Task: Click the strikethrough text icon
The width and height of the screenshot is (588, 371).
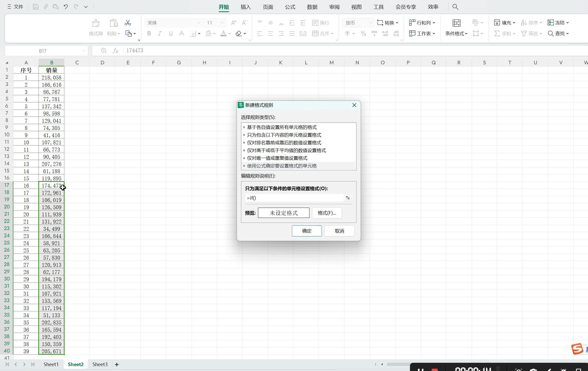Action: tap(182, 33)
